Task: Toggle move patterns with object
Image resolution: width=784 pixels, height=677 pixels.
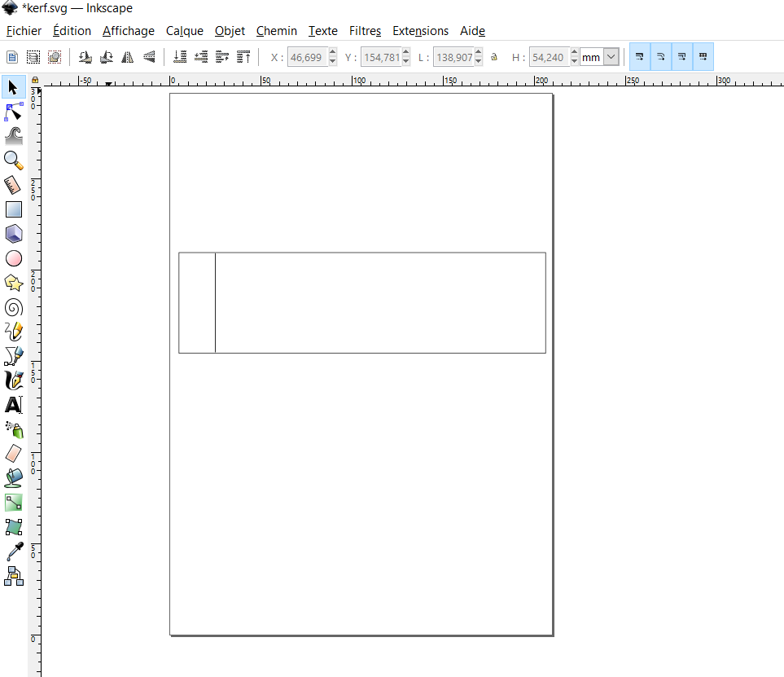Action: pos(703,56)
